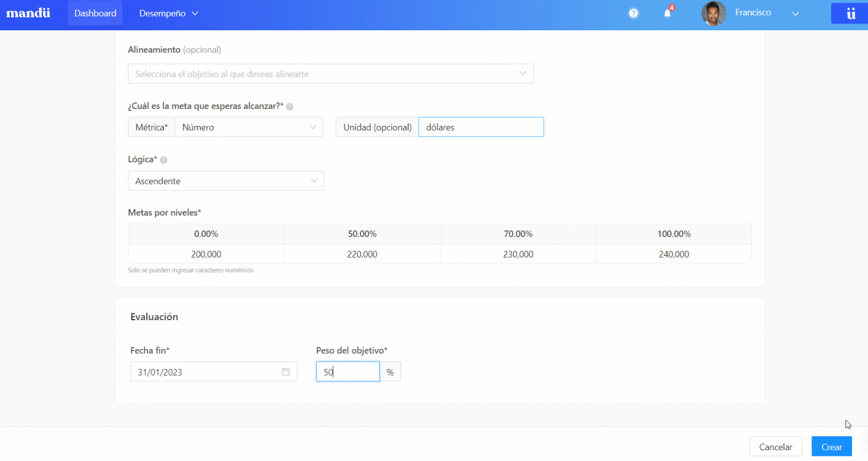Viewport: 868px width, 461px height.
Task: Click the Métrica* label addon
Action: [152, 127]
